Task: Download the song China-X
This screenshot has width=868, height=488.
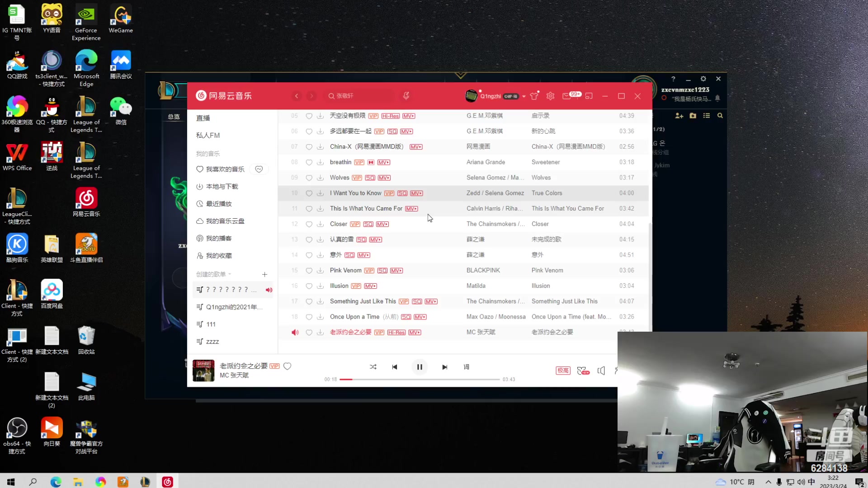Action: tap(320, 147)
